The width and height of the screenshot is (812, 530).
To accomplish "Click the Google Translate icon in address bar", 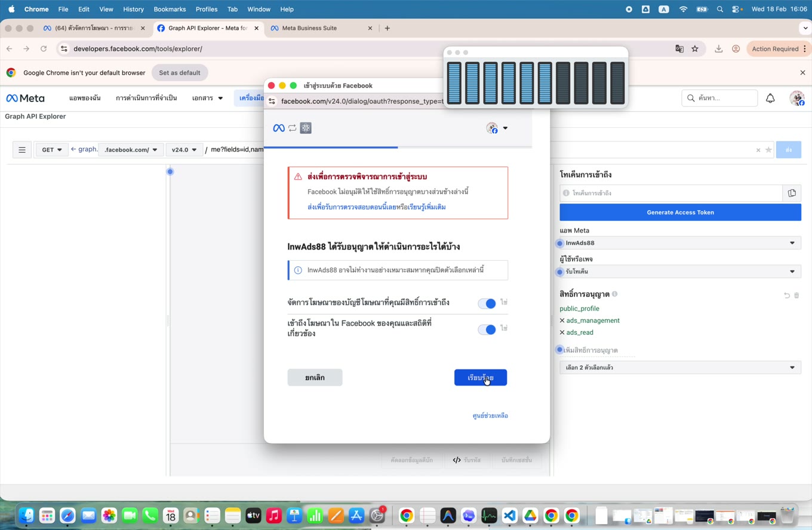I will pyautogui.click(x=679, y=49).
